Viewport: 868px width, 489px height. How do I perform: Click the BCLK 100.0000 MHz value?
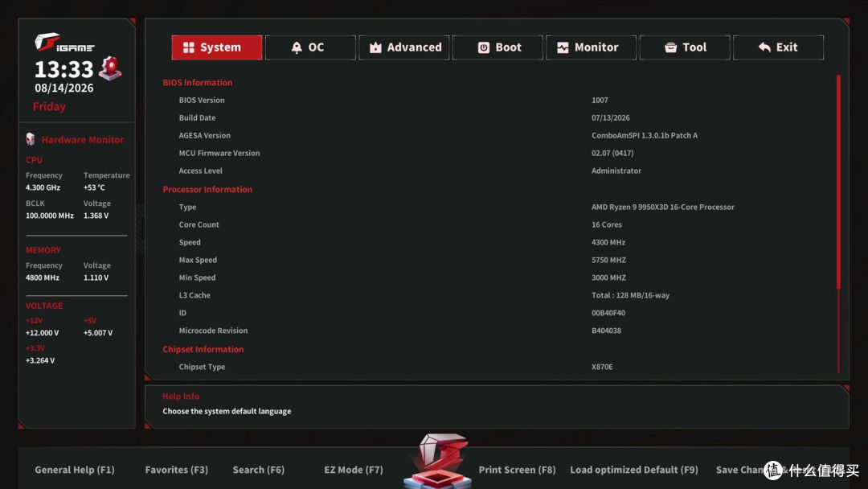[x=49, y=216]
